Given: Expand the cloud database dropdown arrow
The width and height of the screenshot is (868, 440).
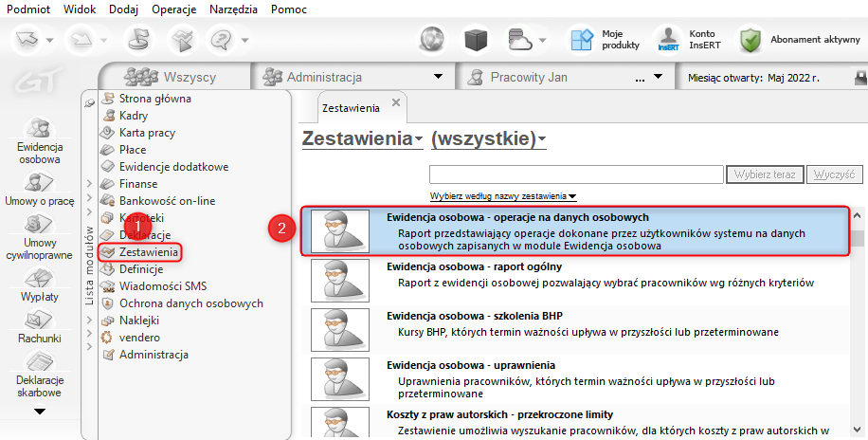Looking at the screenshot, I should pyautogui.click(x=542, y=41).
